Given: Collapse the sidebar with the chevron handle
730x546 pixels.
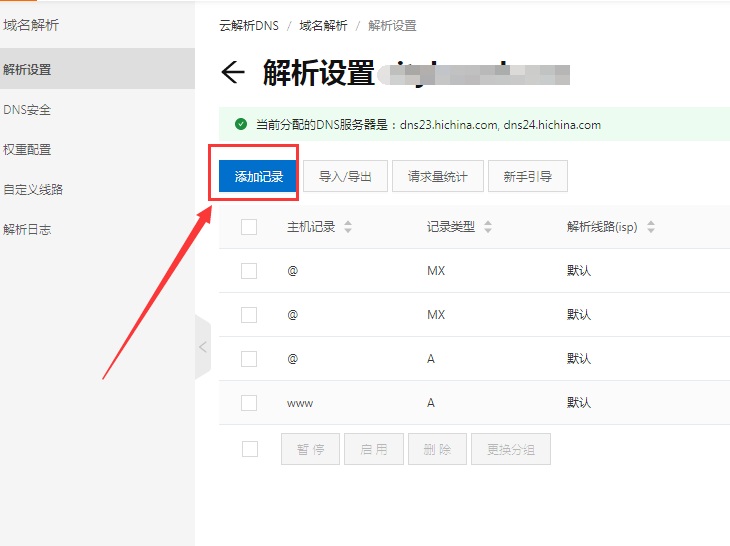Looking at the screenshot, I should click(x=203, y=347).
